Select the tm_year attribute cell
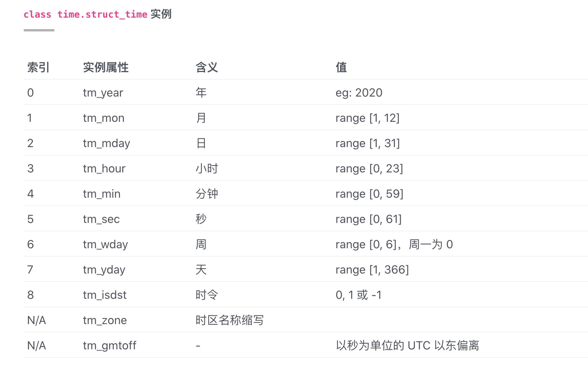The height and width of the screenshot is (367, 588). pyautogui.click(x=103, y=93)
